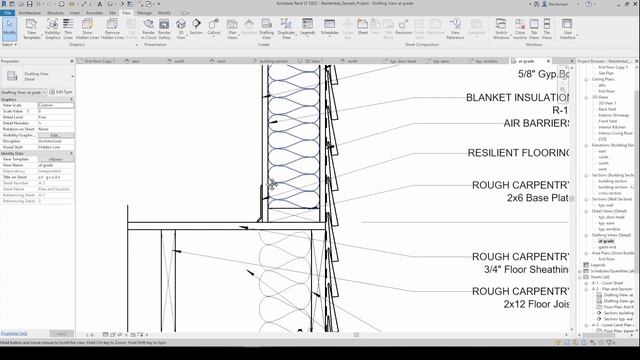Close the at grade view tab
Viewport: 640px width, 360px height.
click(548, 61)
